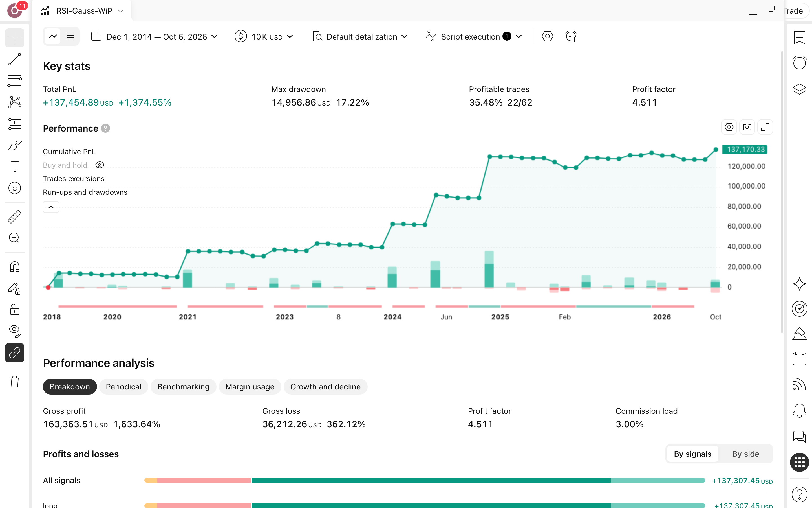Toggle stay in drawing mode
Viewport: 812px width, 508px height.
pos(15,288)
